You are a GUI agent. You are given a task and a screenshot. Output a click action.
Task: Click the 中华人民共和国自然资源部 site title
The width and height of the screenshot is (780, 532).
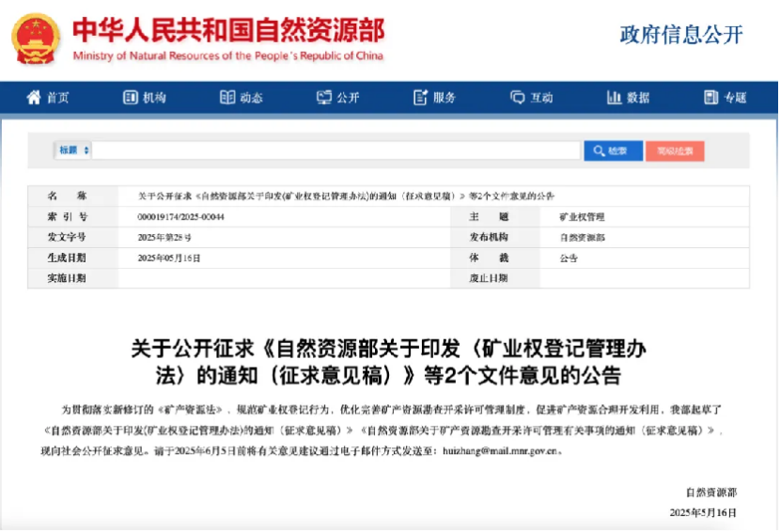click(x=228, y=30)
